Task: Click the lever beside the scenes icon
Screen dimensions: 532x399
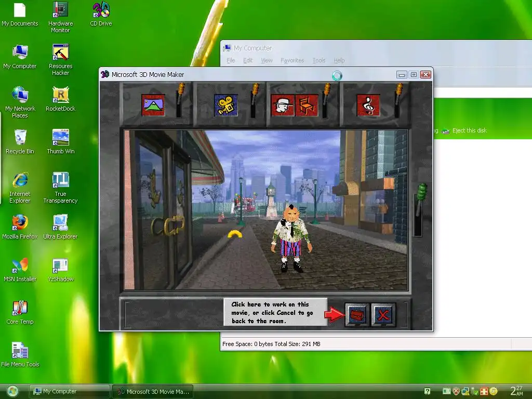Action: (x=179, y=100)
